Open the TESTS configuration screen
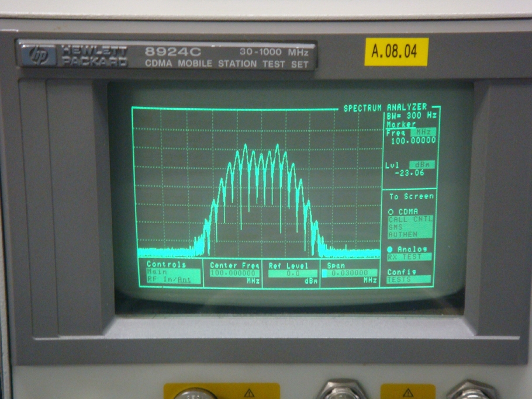This screenshot has width=532, height=399. pos(409,280)
